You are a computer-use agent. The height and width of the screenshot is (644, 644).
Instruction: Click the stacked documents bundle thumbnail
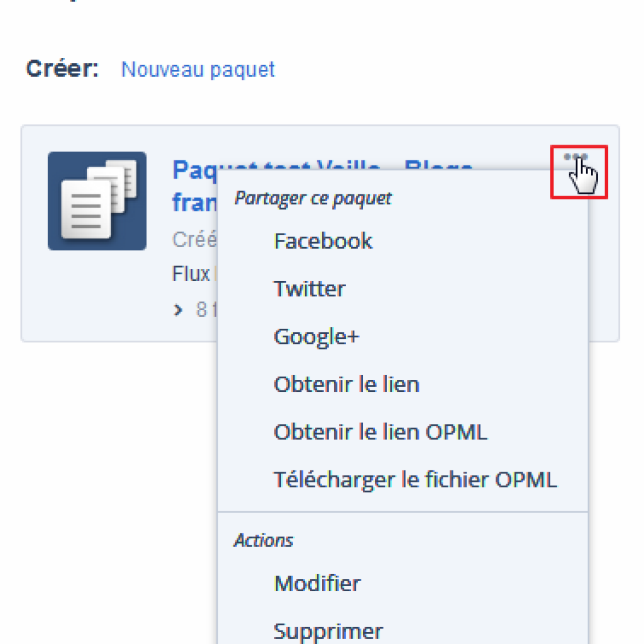pos(97,201)
